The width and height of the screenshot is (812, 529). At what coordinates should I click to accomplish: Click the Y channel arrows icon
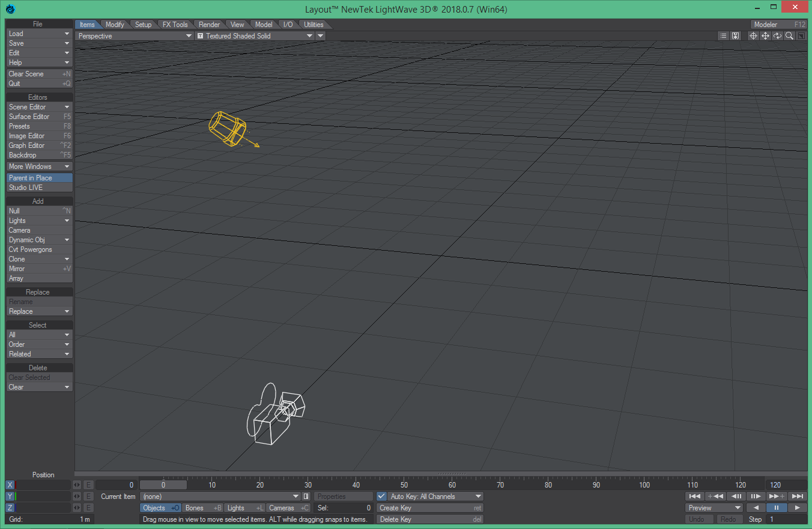pyautogui.click(x=77, y=497)
